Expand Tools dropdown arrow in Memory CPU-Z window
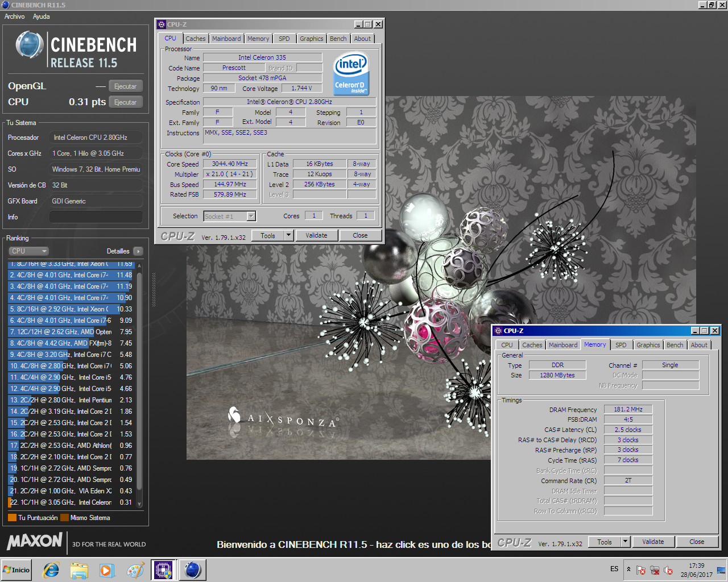 coord(625,542)
